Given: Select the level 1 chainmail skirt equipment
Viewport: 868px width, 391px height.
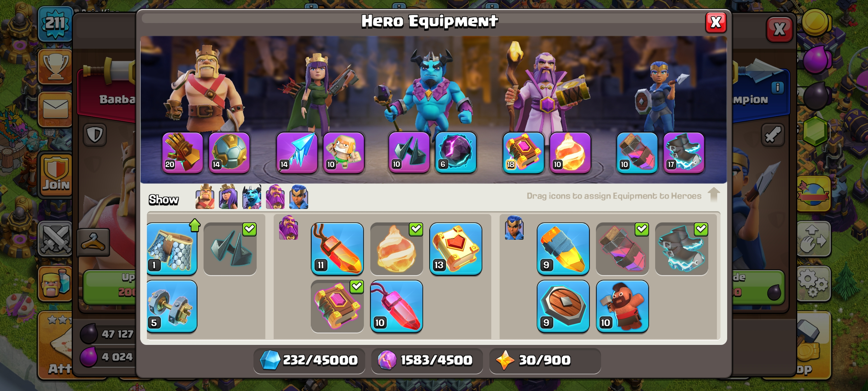Looking at the screenshot, I should pyautogui.click(x=172, y=249).
